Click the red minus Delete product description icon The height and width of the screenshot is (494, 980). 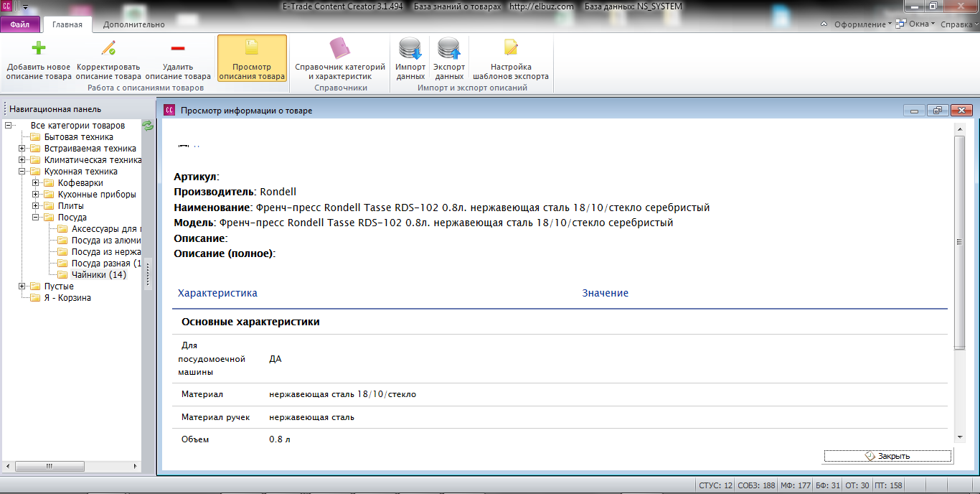pyautogui.click(x=178, y=49)
